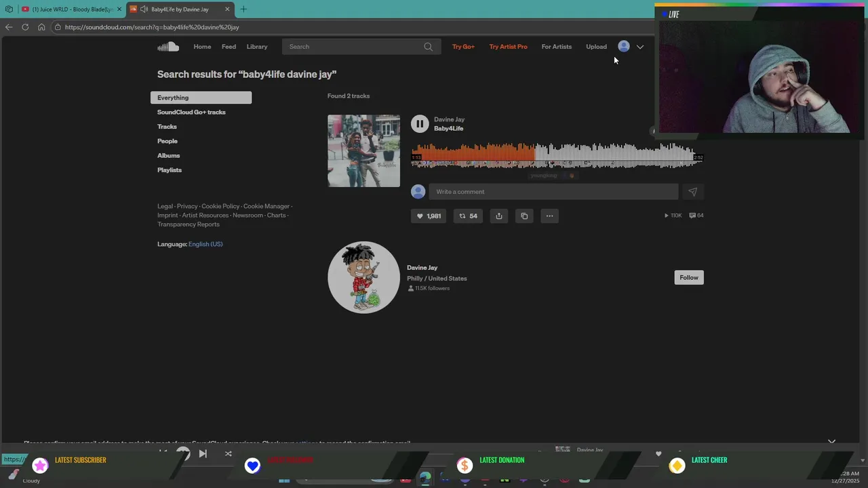This screenshot has height=488, width=868.
Task: Open the Feed page
Action: [x=229, y=47]
